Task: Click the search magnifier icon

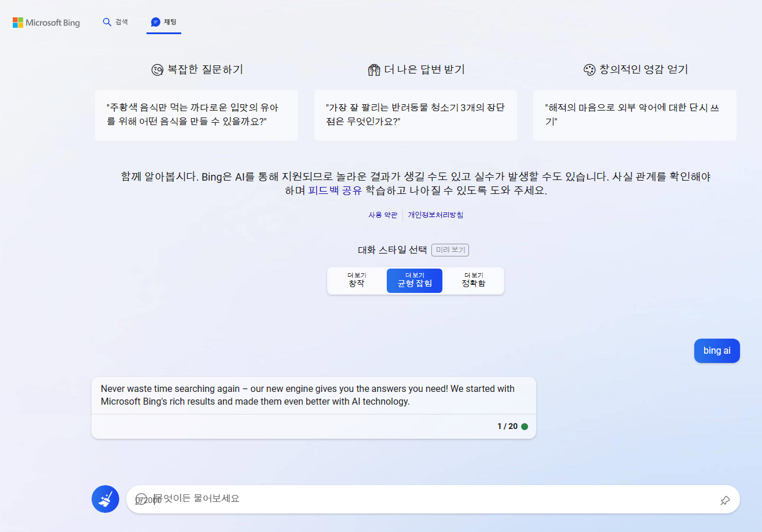Action: click(107, 22)
